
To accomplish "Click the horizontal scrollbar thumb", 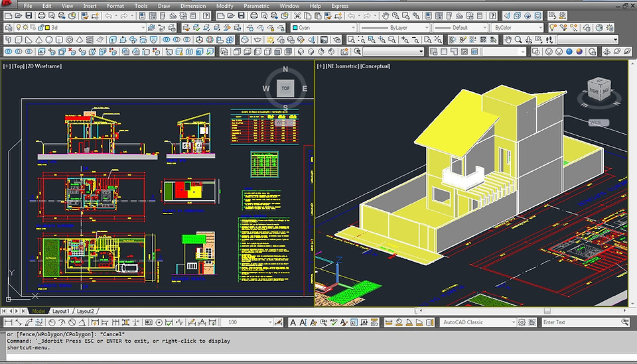I will (547, 311).
